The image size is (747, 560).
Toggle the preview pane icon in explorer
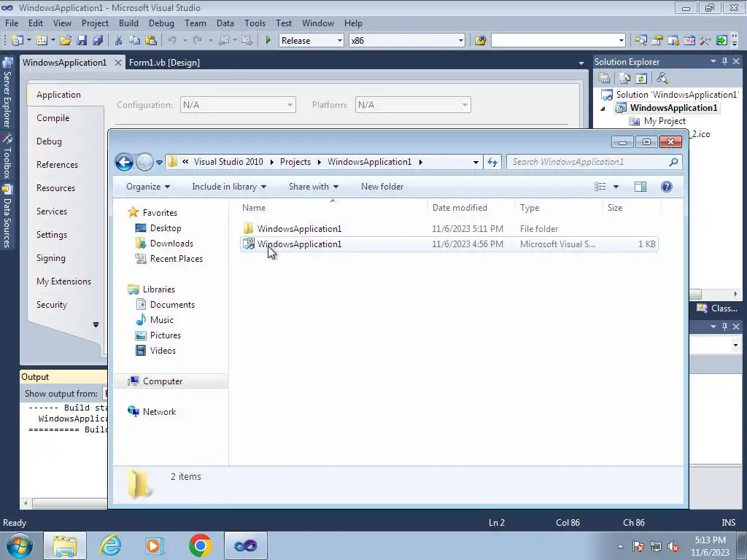pyautogui.click(x=640, y=187)
